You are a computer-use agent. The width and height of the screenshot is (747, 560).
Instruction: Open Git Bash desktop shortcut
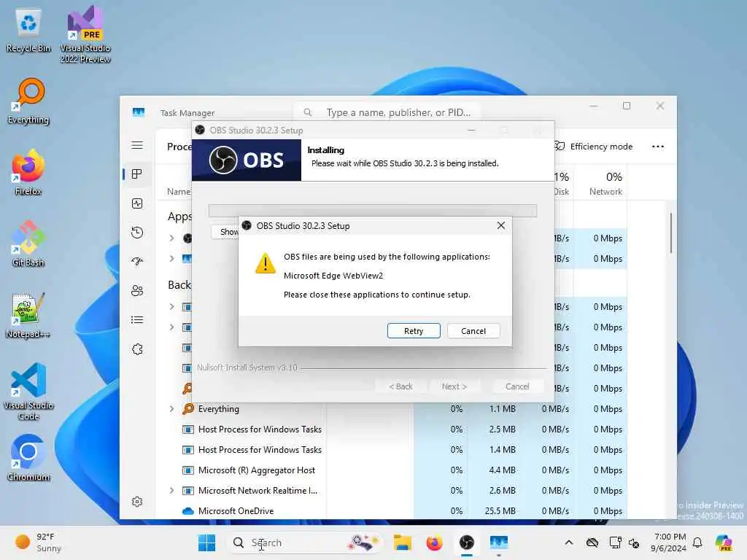(x=28, y=244)
